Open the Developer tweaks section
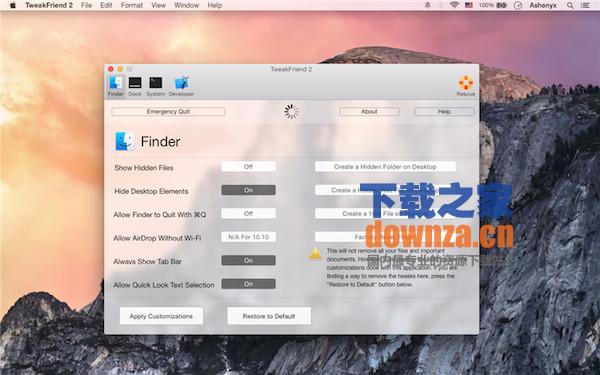 point(181,86)
